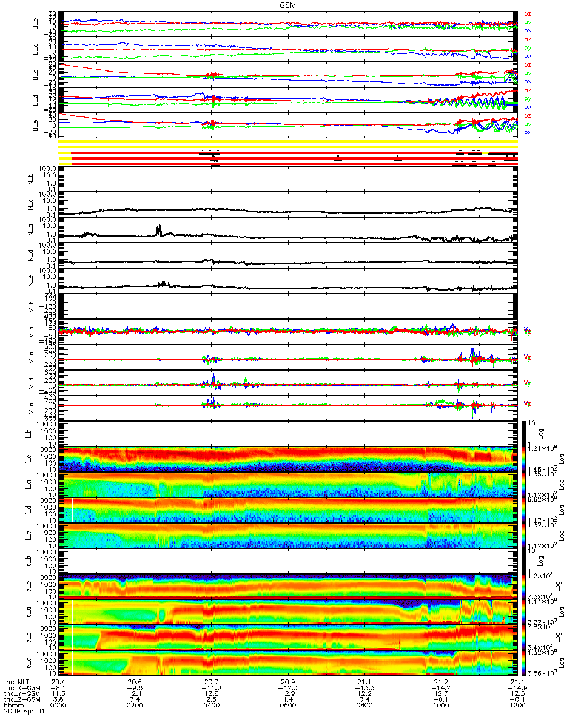Image resolution: width=564 pixels, height=728 pixels.
Task: Click the X-GSM value -11.0
Action: pos(210,687)
